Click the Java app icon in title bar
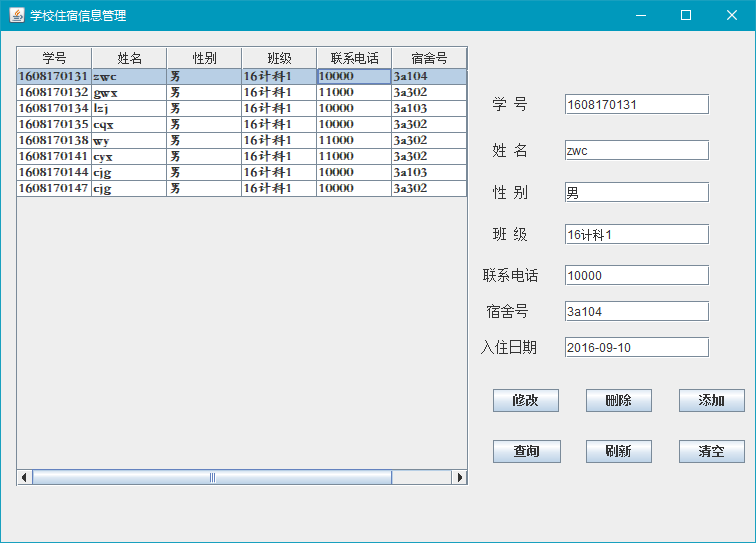756x543 pixels. pos(17,15)
